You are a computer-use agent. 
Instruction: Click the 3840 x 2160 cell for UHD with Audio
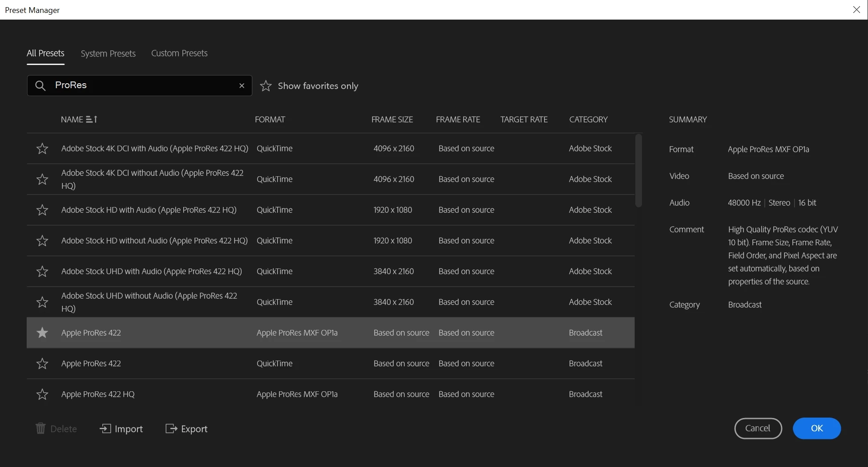tap(394, 271)
